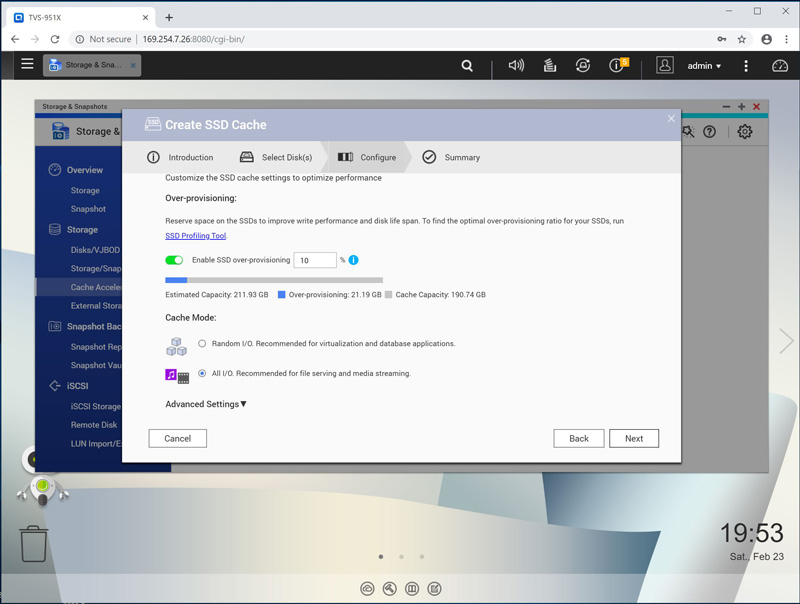Click Storage & Snapshots app icon in header

[60, 131]
